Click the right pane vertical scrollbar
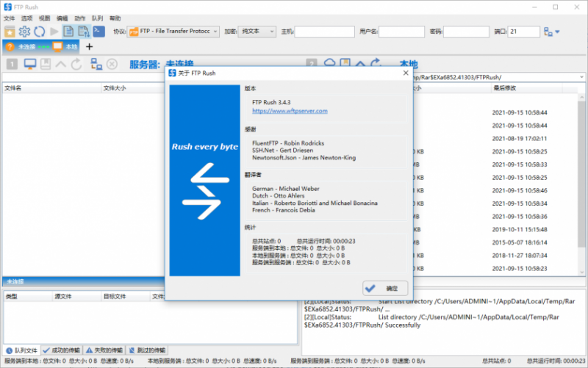588x368 pixels. click(x=581, y=184)
